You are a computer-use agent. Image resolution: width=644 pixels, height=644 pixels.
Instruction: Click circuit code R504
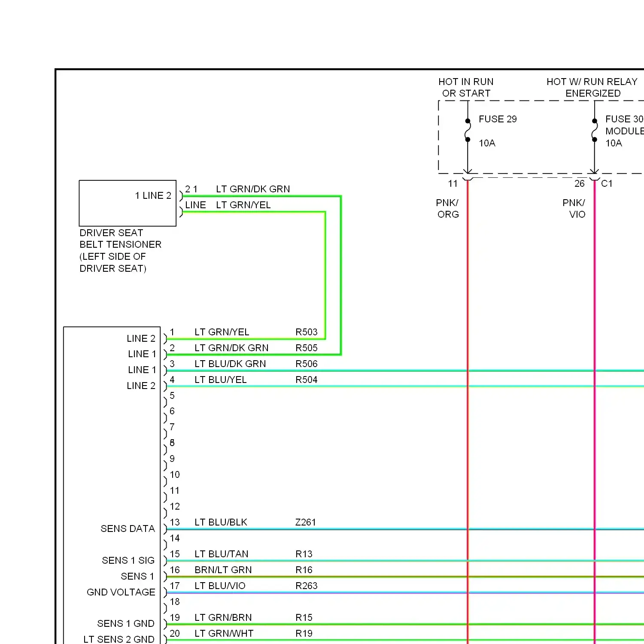307,380
